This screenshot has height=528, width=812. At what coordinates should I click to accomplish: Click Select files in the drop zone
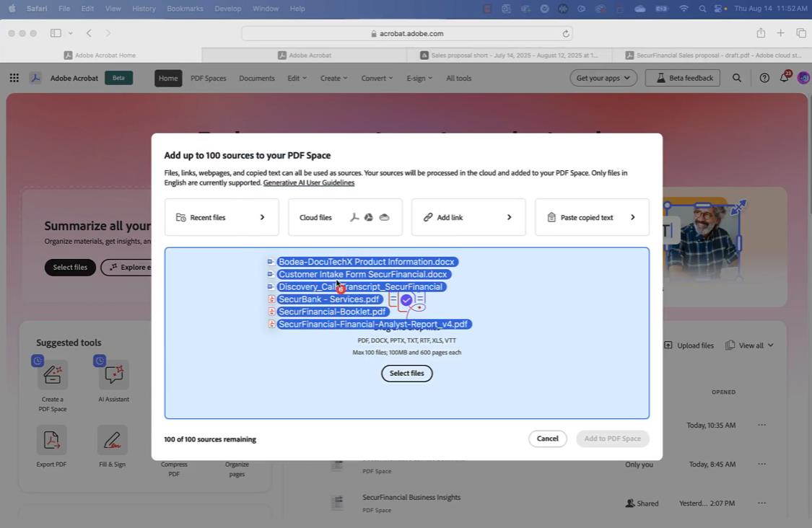[406, 373]
